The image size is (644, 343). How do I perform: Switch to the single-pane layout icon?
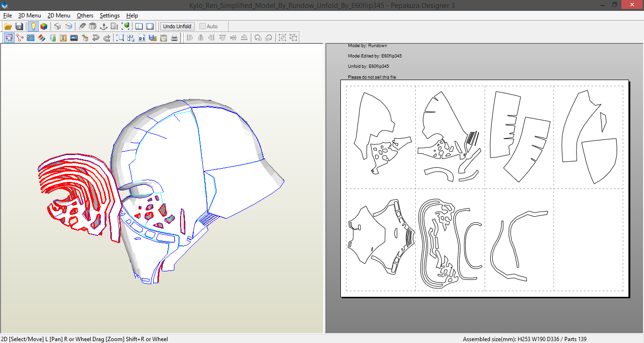point(150,26)
